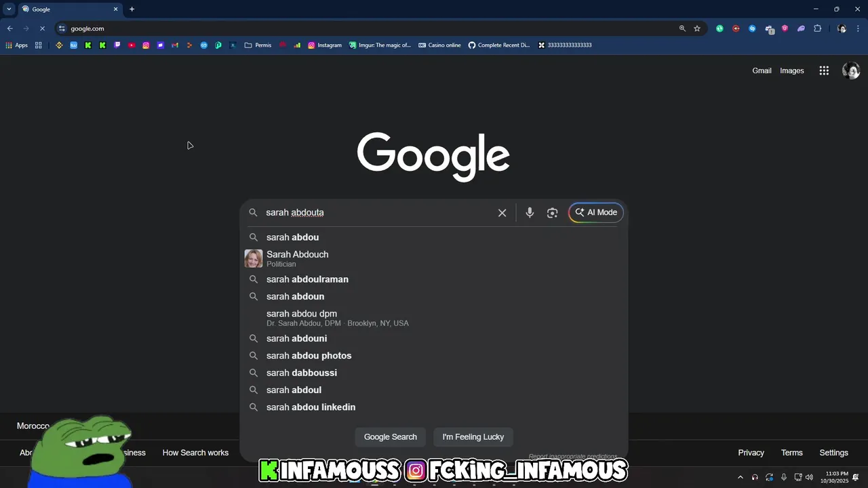Open the Images link
Image resolution: width=868 pixels, height=488 pixels.
click(x=791, y=70)
